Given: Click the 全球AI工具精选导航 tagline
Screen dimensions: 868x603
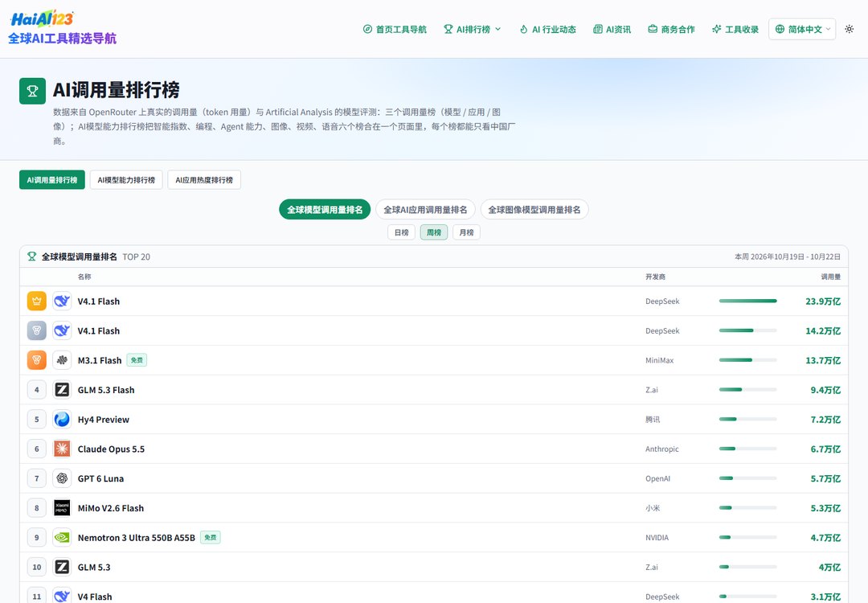Looking at the screenshot, I should click(63, 39).
